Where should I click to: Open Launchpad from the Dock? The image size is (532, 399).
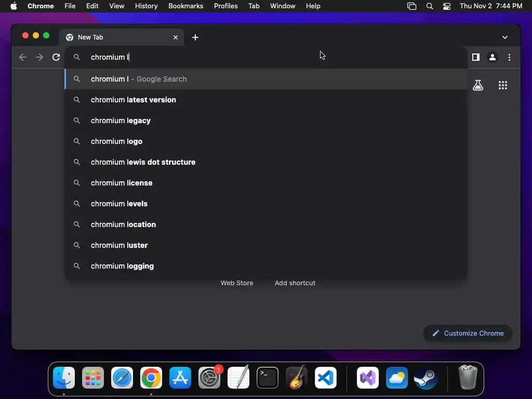click(x=93, y=378)
